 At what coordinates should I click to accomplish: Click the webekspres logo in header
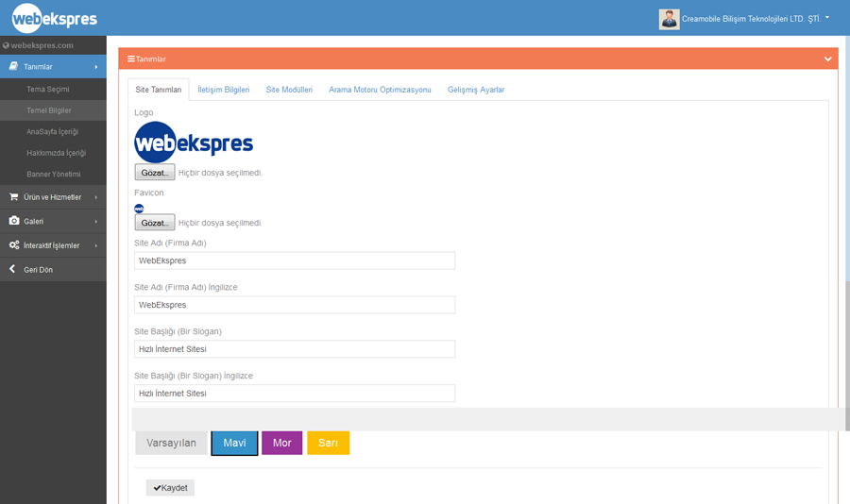click(54, 18)
